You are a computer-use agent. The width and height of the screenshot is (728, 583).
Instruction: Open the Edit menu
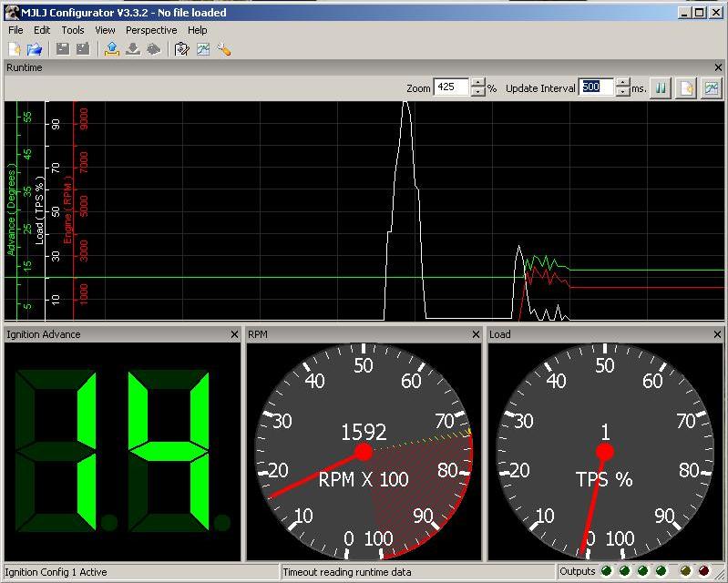42,30
